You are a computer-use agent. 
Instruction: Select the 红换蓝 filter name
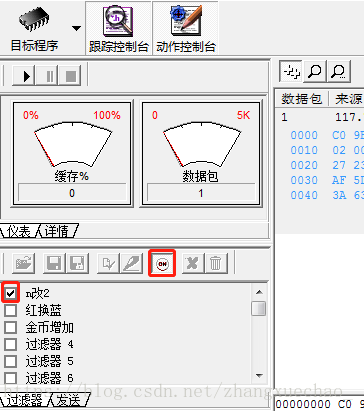click(x=43, y=310)
